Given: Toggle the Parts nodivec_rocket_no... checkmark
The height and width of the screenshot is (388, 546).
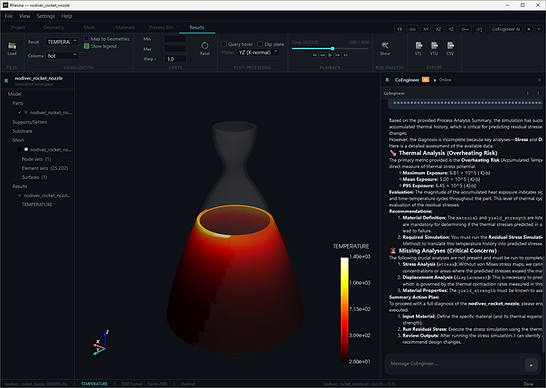Looking at the screenshot, I should pos(20,112).
